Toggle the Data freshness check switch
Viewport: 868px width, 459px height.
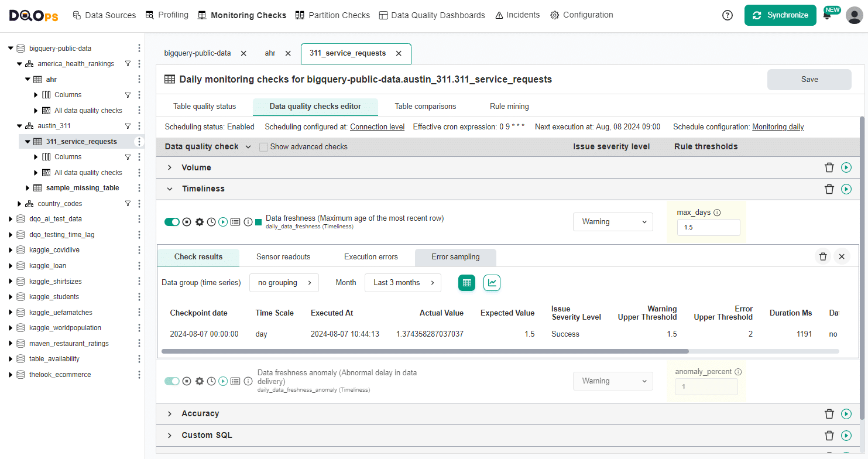(x=172, y=222)
